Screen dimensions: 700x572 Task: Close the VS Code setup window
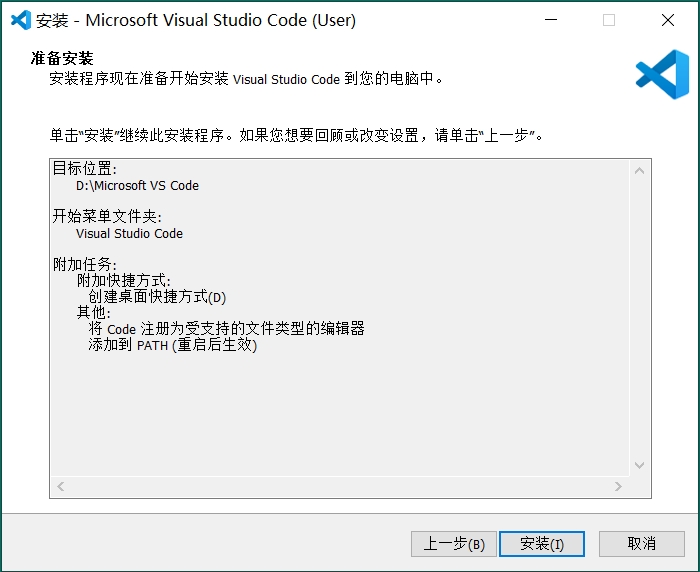(x=668, y=20)
